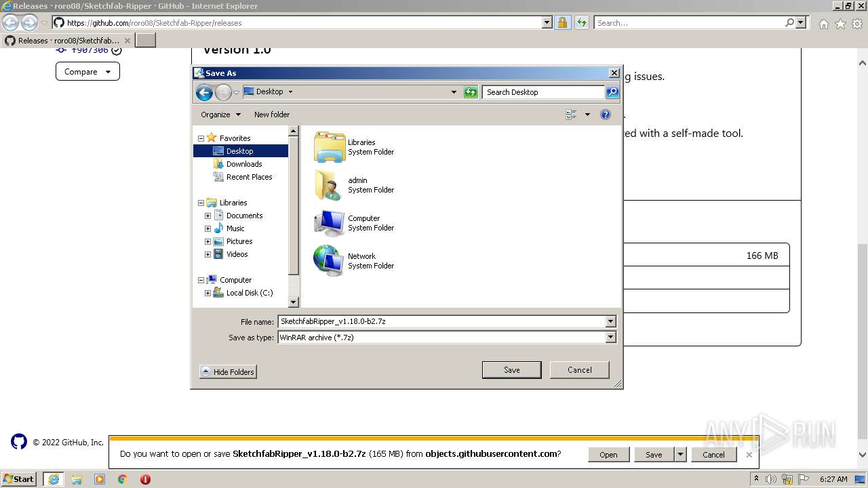Click Cancel button in Save As dialog
Viewport: 868px width, 488px height.
579,370
